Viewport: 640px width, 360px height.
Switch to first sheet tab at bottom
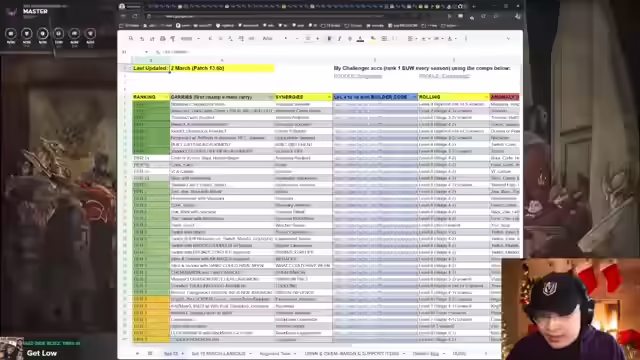pyautogui.click(x=173, y=353)
